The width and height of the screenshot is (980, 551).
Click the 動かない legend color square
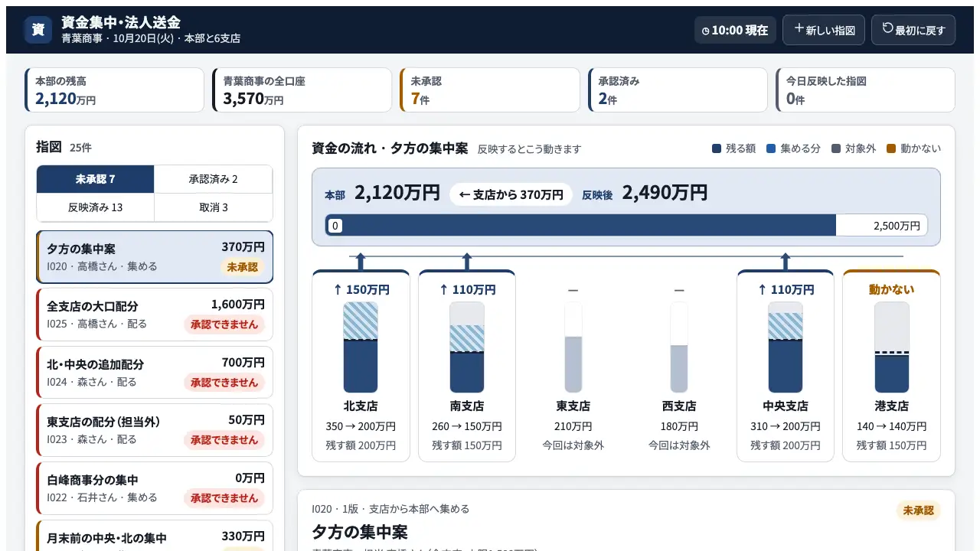[x=890, y=148]
